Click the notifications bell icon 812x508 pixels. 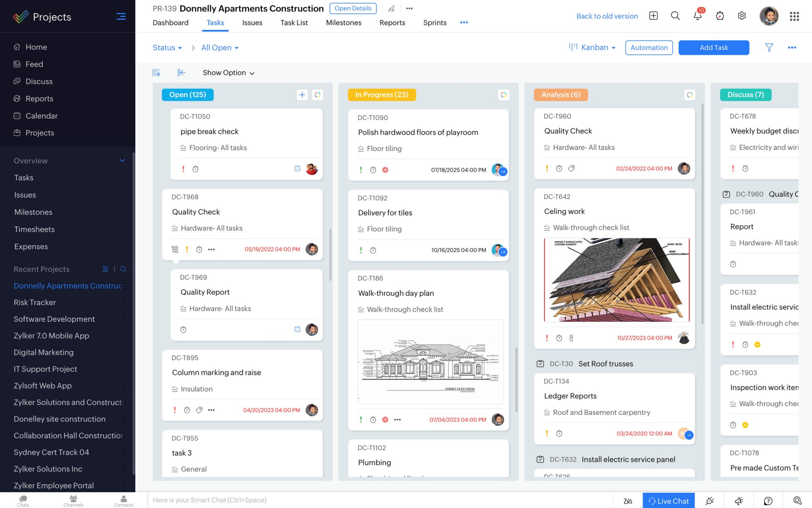point(697,16)
